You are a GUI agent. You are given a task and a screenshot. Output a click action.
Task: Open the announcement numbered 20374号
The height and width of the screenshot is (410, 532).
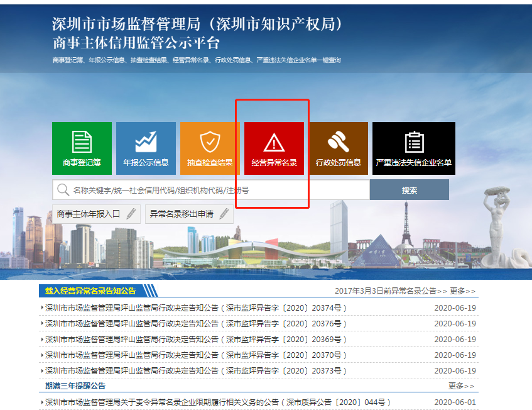(x=195, y=308)
